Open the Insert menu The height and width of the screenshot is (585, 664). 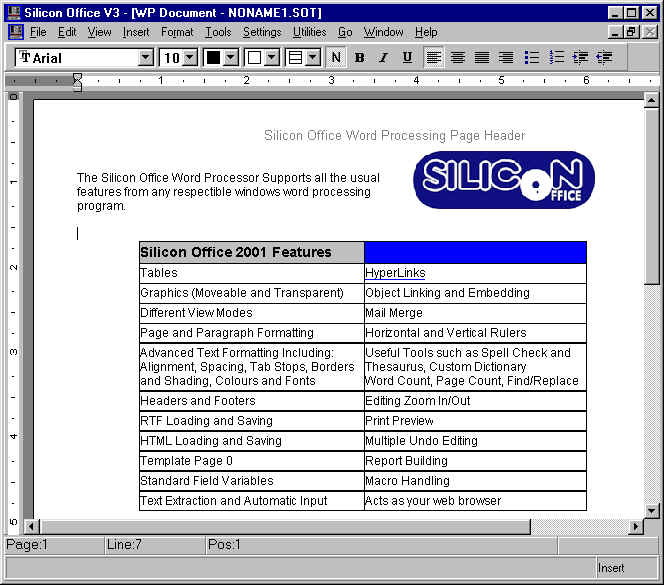point(136,32)
